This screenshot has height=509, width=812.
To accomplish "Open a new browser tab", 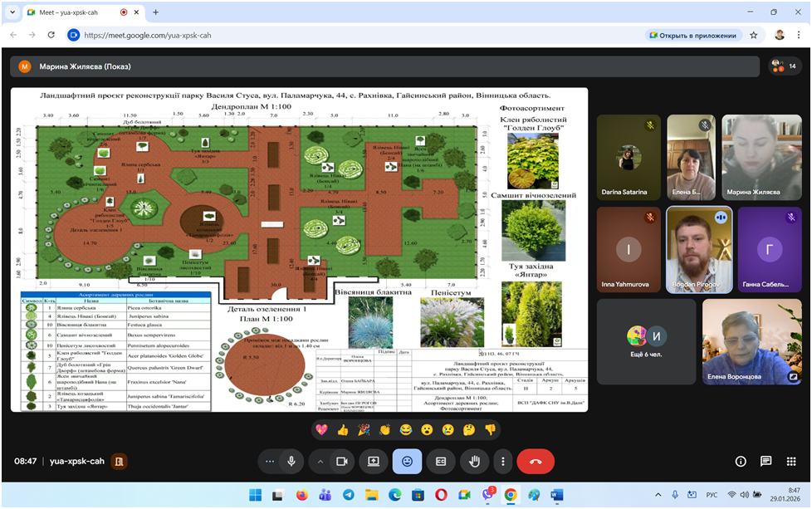I will pos(155,12).
